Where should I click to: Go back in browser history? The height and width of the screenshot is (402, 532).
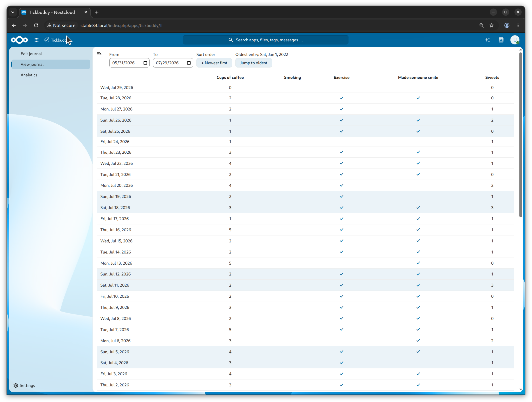coord(14,25)
